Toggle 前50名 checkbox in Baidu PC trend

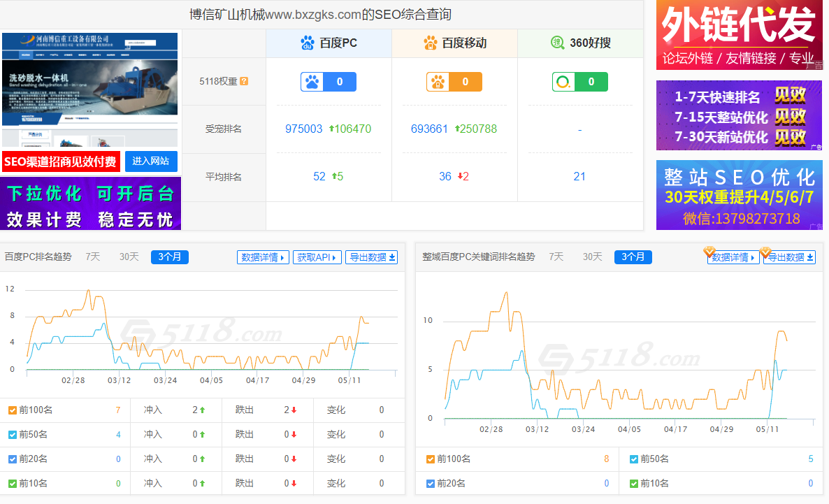12,435
